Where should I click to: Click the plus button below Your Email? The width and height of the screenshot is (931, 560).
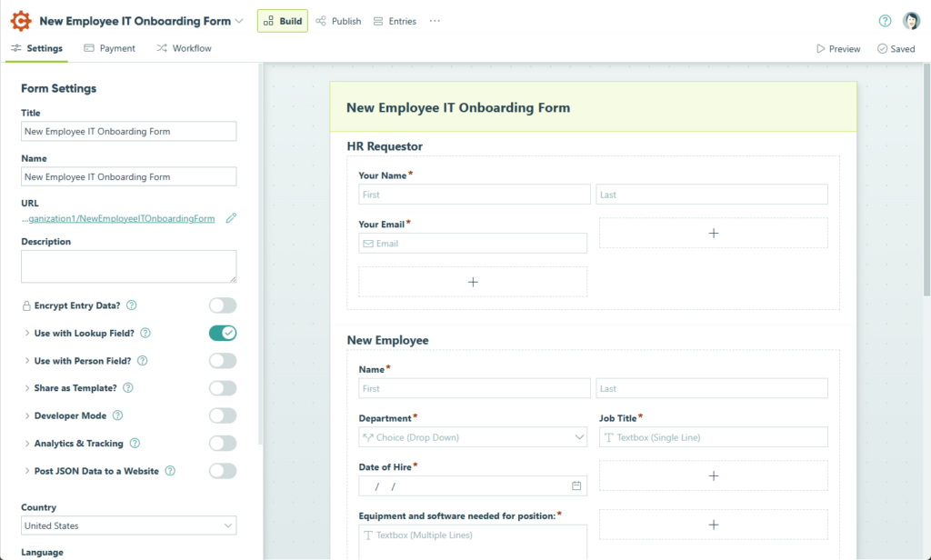[x=473, y=282]
